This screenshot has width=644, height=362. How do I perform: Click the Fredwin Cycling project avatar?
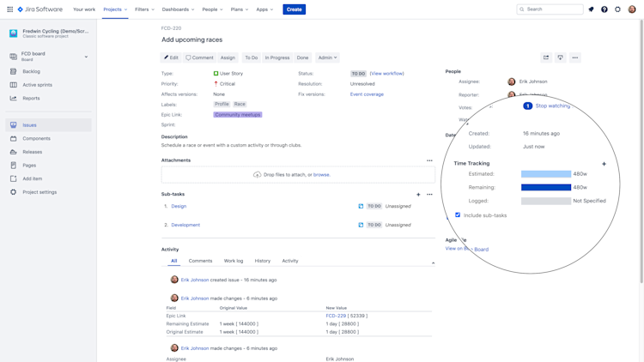point(13,33)
